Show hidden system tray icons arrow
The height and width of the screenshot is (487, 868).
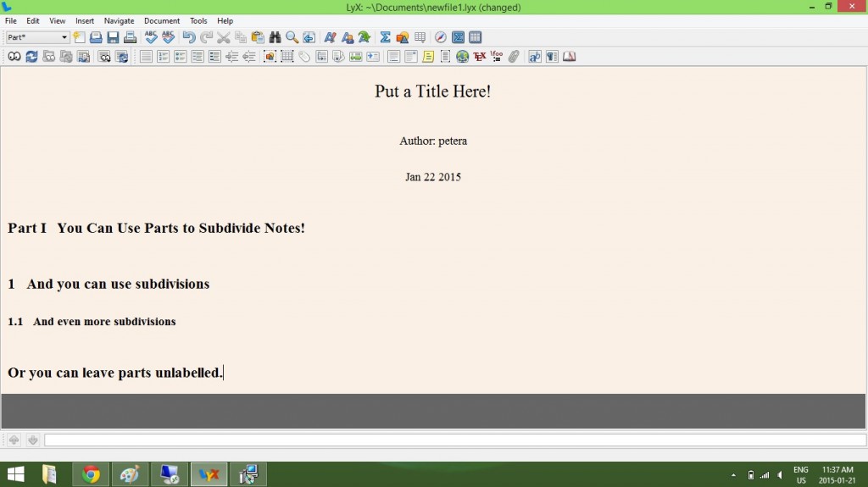pyautogui.click(x=733, y=475)
